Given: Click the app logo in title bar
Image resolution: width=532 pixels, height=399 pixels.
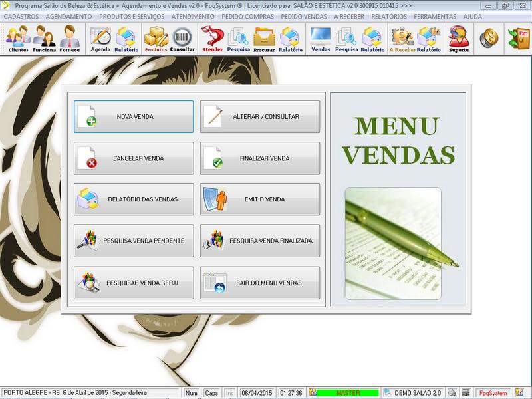Looking at the screenshot, I should point(5,5).
